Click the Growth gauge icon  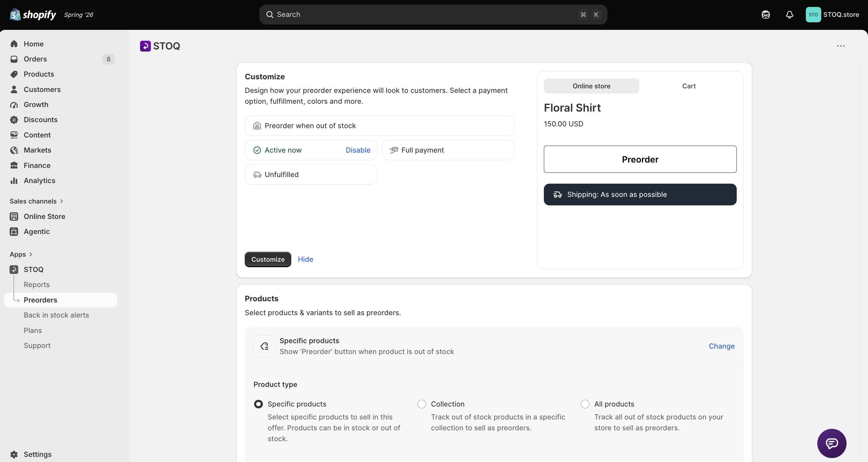[x=14, y=105]
